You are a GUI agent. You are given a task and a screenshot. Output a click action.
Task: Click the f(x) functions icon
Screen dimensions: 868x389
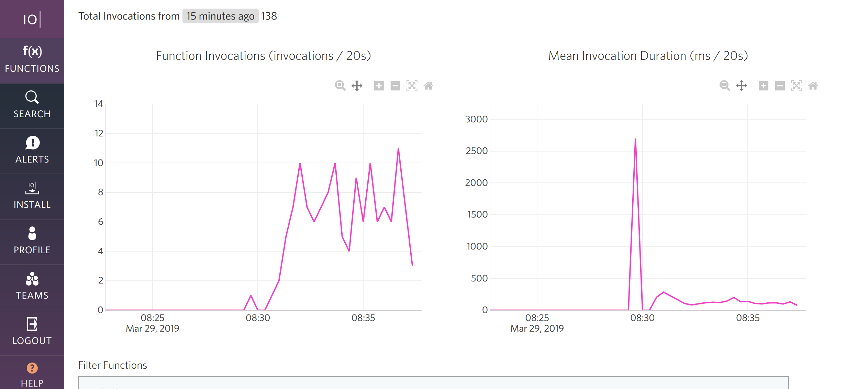tap(32, 51)
